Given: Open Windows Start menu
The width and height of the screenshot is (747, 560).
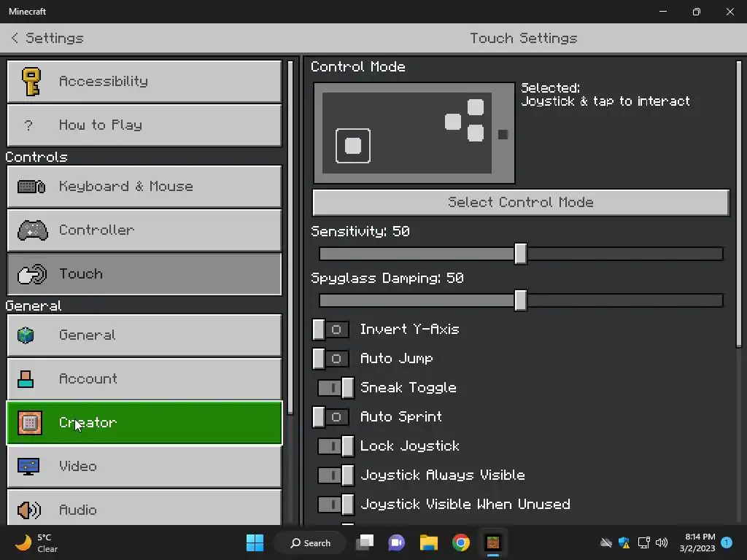Looking at the screenshot, I should pyautogui.click(x=255, y=542).
